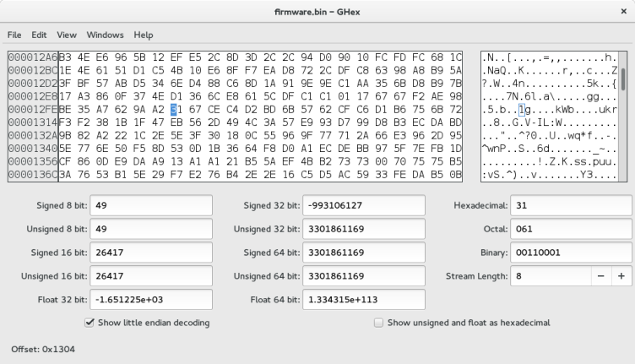Click the Binary value field
The image size is (635, 364).
pyautogui.click(x=569, y=253)
